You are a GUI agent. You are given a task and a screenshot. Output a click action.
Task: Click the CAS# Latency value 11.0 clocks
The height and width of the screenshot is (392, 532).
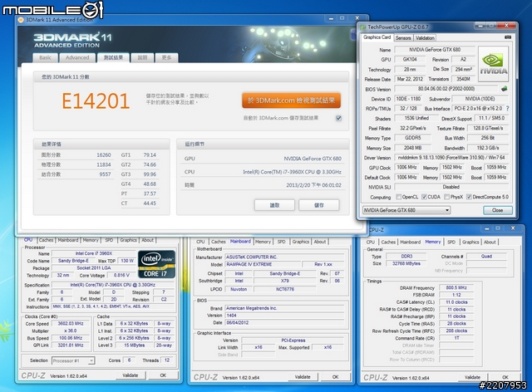pyautogui.click(x=456, y=302)
